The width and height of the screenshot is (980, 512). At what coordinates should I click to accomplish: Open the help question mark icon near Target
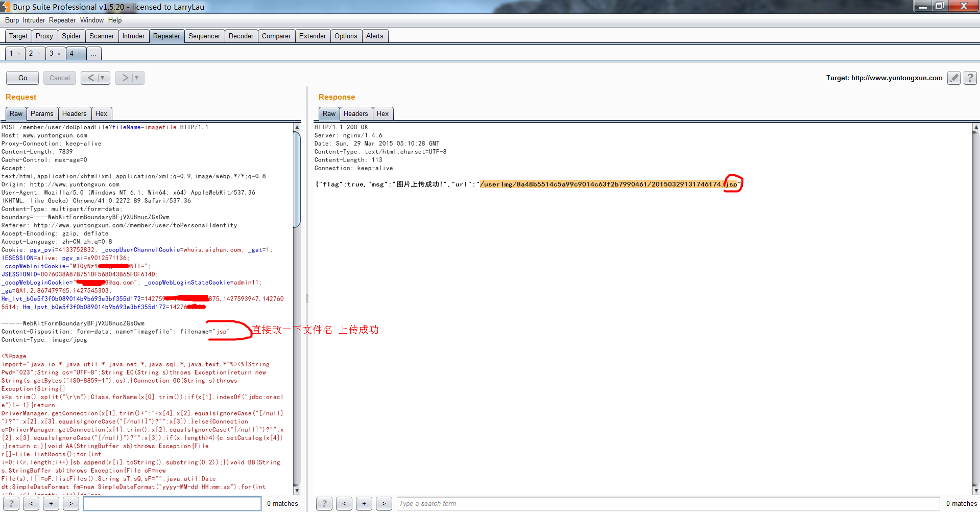tap(970, 78)
